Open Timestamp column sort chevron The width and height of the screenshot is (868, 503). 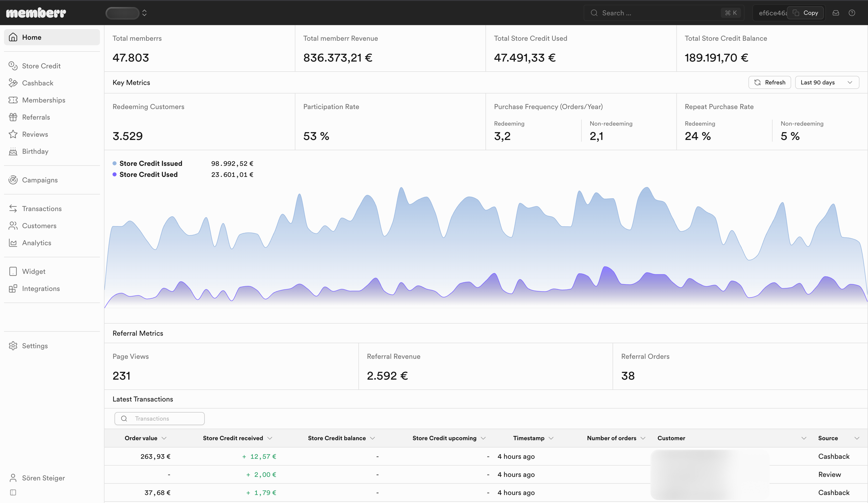point(551,438)
